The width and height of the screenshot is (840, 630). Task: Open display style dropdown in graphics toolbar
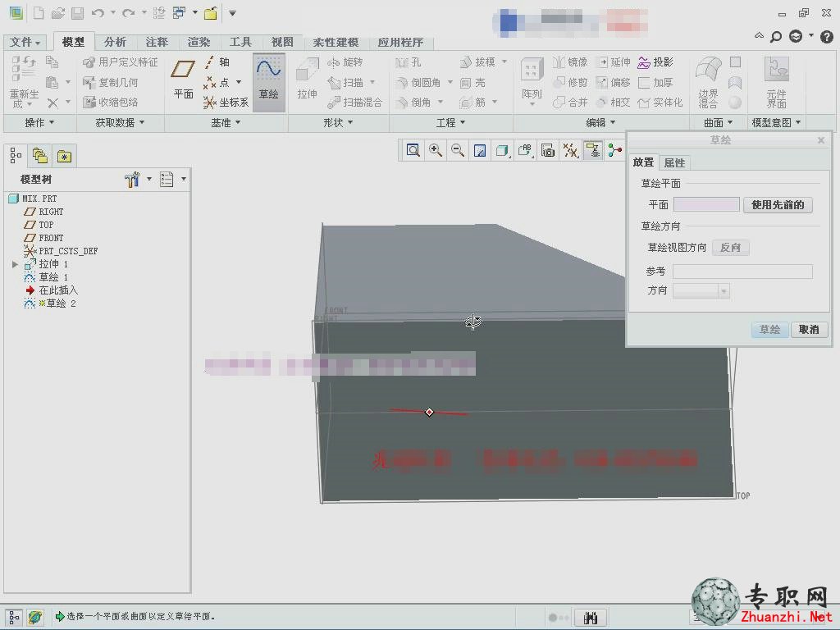503,151
